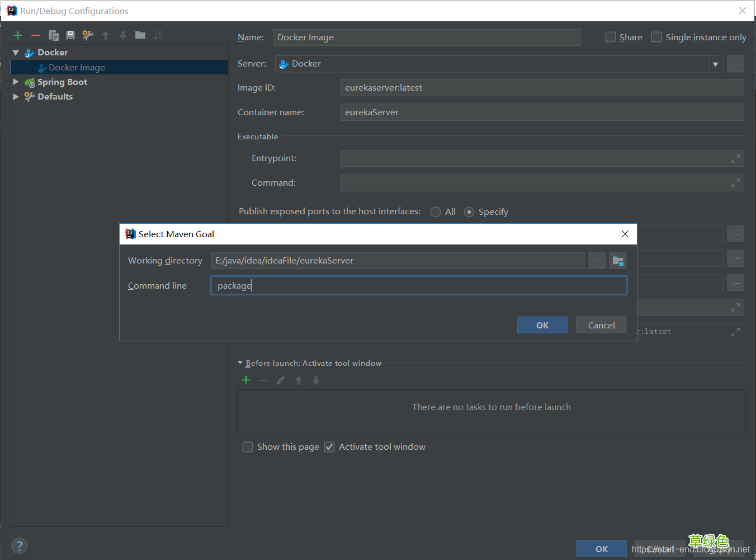The width and height of the screenshot is (756, 560).
Task: Edit the before launch task with pencil icon
Action: tap(281, 380)
